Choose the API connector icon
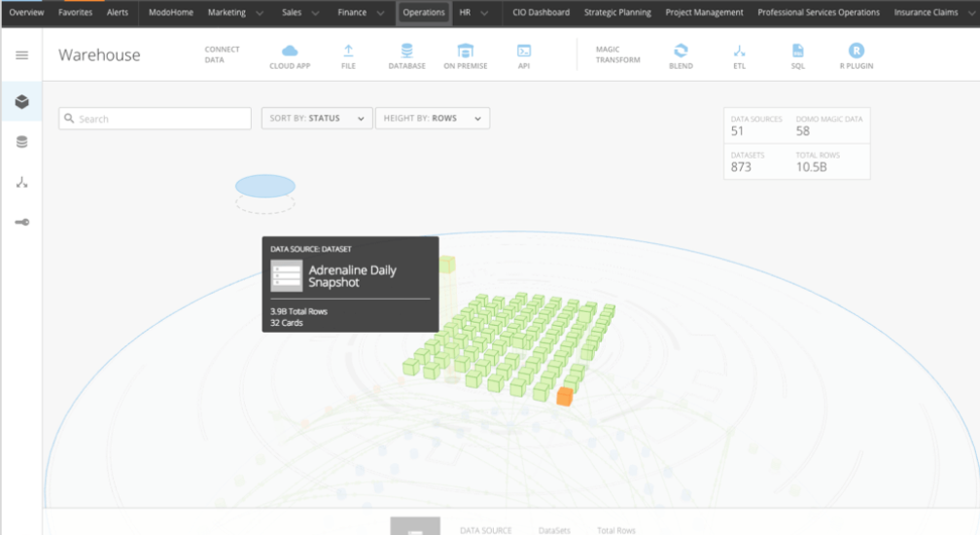The height and width of the screenshot is (535, 980). [x=524, y=51]
